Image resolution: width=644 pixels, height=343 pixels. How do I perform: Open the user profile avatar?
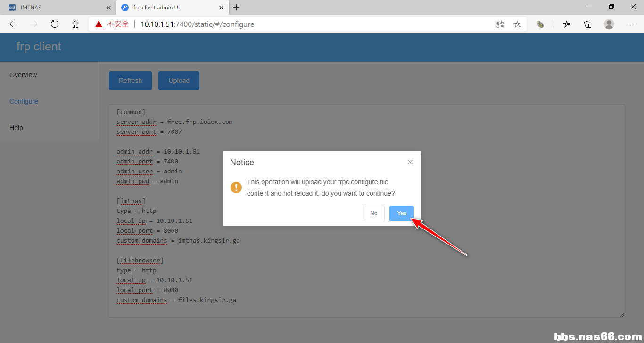(x=609, y=24)
